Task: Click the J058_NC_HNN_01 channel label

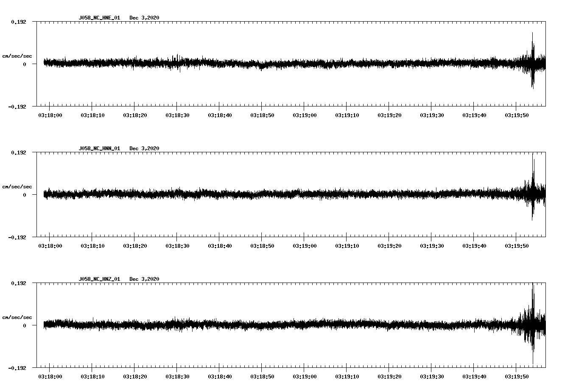Action: pyautogui.click(x=99, y=148)
